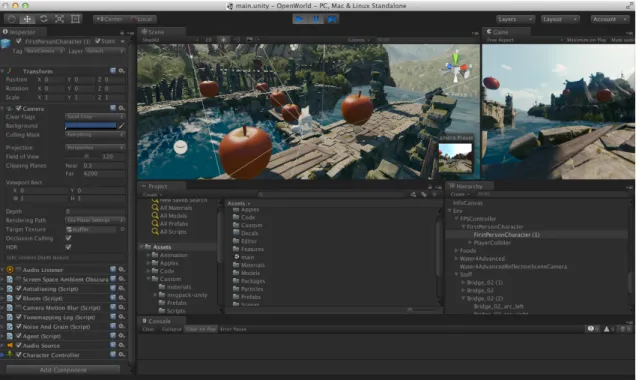Screen dimensions: 639x380
Task: Toggle the HDR checkbox
Action: click(x=68, y=247)
